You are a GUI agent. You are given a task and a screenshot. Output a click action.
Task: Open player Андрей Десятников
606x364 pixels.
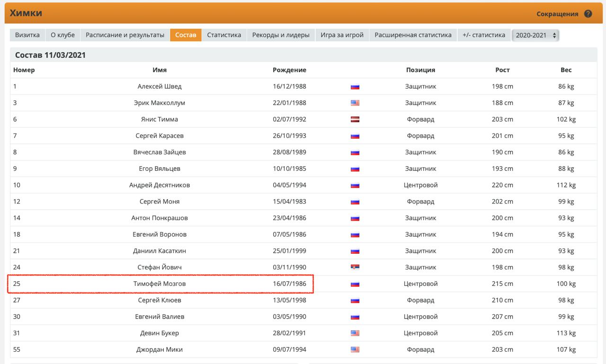click(160, 185)
